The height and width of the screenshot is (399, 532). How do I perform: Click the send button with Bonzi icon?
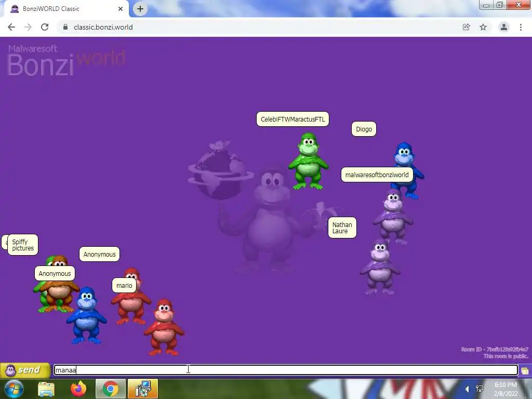(25, 370)
